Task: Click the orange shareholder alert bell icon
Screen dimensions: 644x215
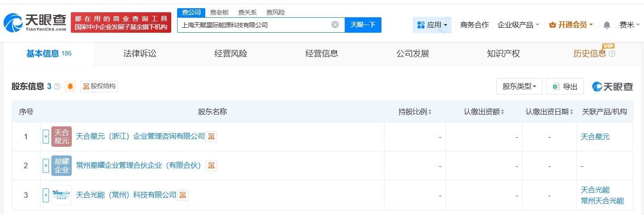Action: click(70, 86)
